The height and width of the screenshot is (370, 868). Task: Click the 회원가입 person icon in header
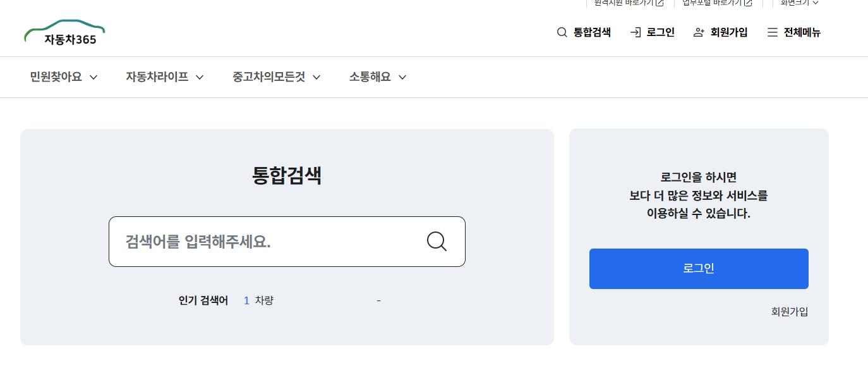point(697,32)
